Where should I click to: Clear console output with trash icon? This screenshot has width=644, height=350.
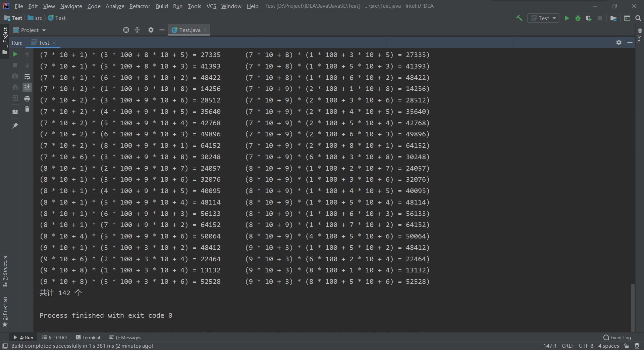pyautogui.click(x=27, y=109)
